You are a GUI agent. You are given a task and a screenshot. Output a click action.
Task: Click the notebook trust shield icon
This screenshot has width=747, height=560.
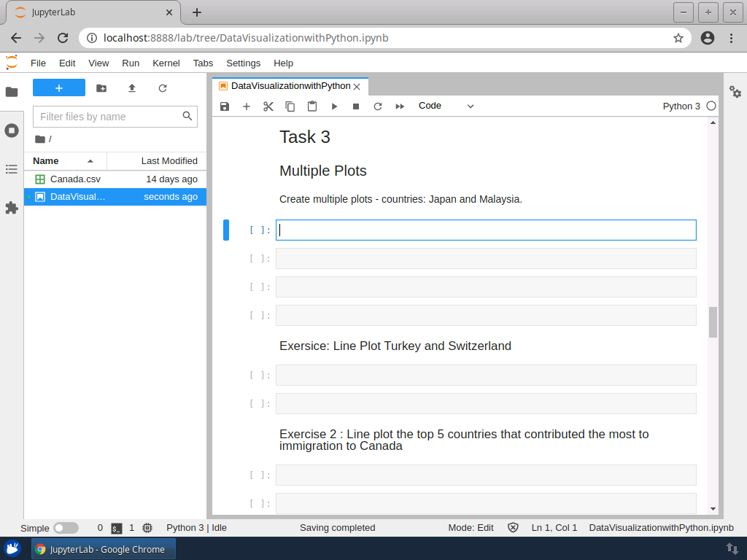click(513, 528)
